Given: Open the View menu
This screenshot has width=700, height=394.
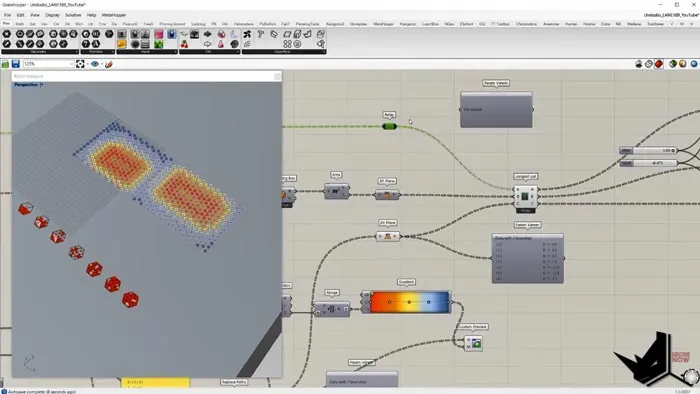Looking at the screenshot, I should coord(35,15).
